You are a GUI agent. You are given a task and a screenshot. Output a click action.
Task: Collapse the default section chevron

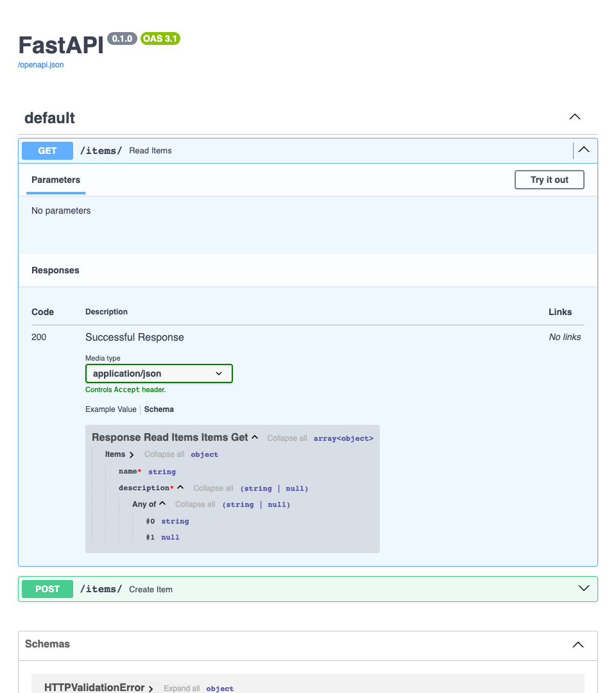574,117
